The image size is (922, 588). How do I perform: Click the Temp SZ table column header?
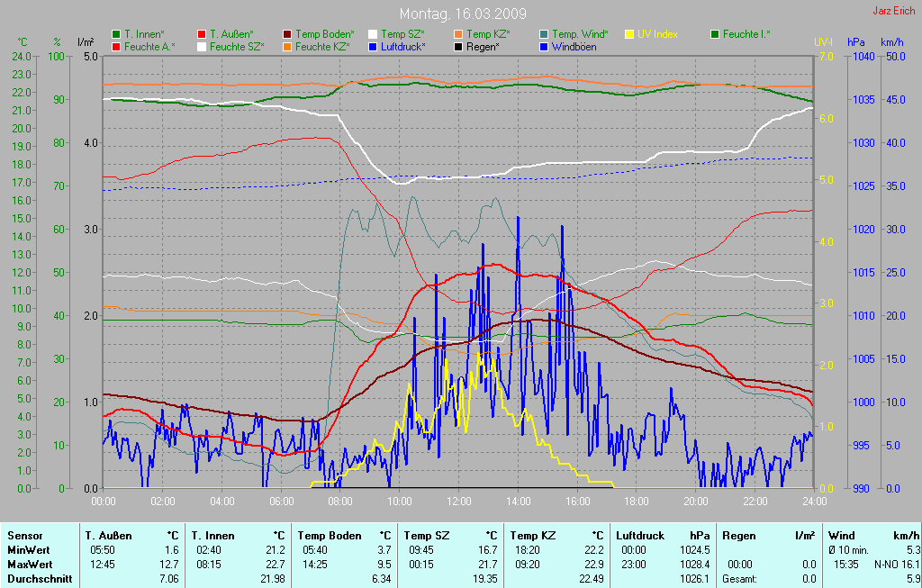click(x=426, y=536)
